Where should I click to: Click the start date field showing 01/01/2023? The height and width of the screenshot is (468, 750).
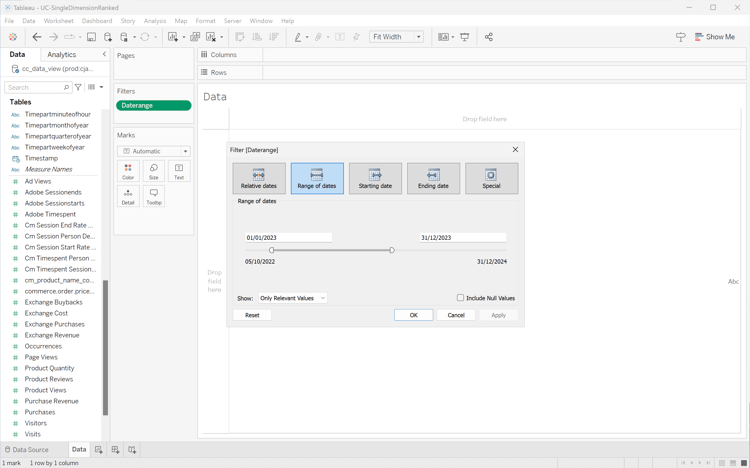(x=288, y=238)
